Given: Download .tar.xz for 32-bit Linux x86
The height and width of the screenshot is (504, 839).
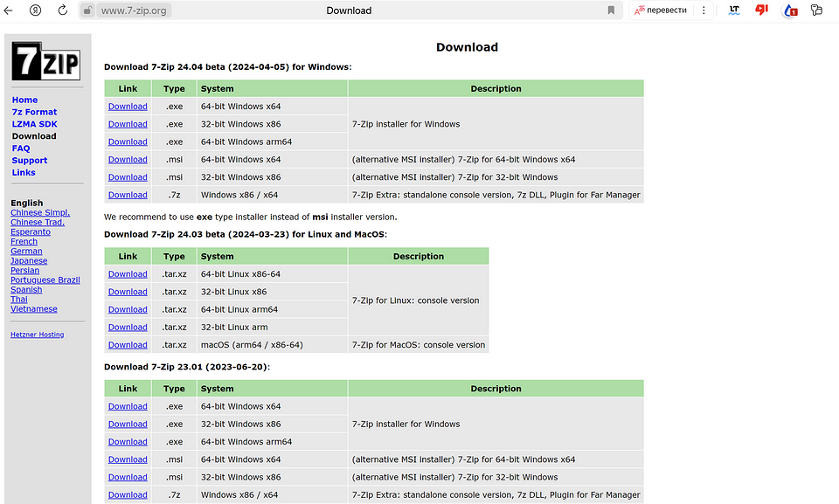Looking at the screenshot, I should click(x=128, y=292).
